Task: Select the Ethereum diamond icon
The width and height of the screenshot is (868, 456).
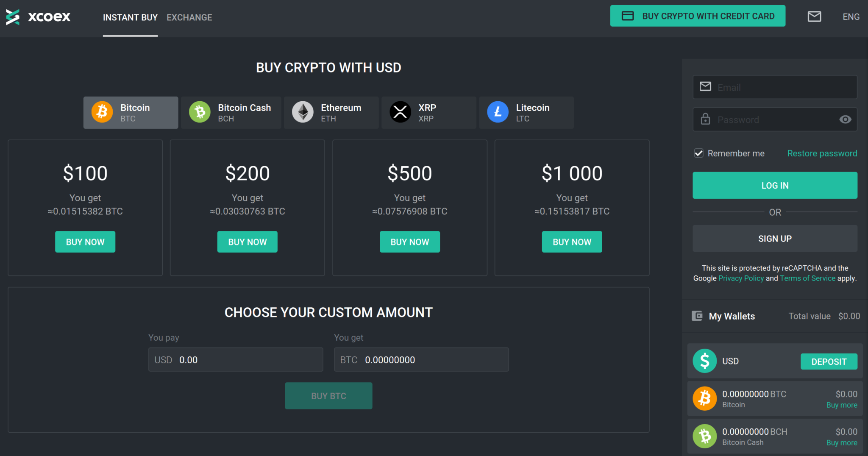Action: [303, 112]
